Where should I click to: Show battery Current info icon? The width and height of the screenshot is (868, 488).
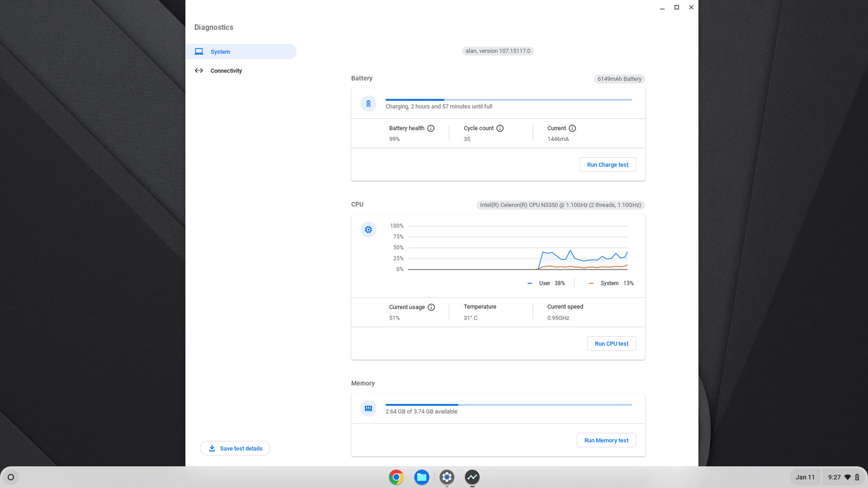[x=572, y=129]
